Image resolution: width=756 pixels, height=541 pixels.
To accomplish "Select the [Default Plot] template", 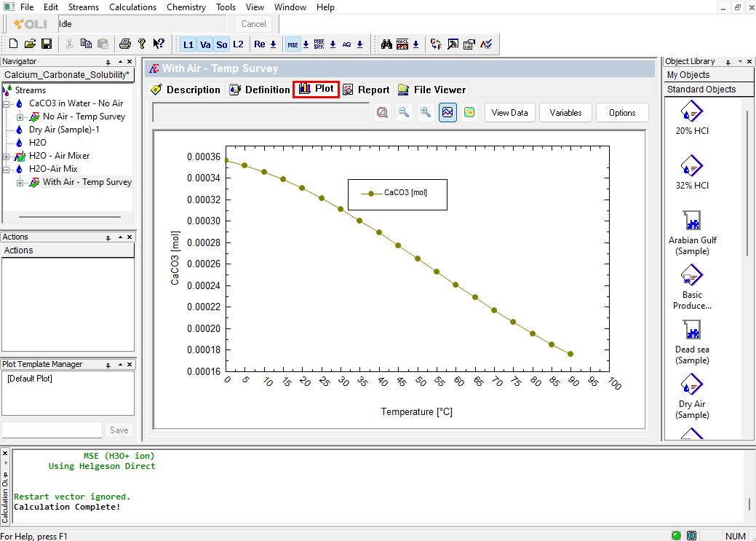I will (30, 379).
